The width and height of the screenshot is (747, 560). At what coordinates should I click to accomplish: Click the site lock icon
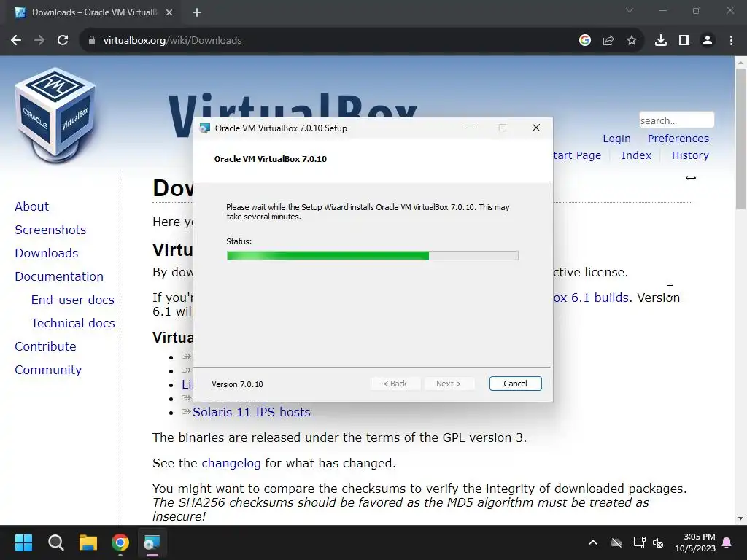(x=91, y=41)
